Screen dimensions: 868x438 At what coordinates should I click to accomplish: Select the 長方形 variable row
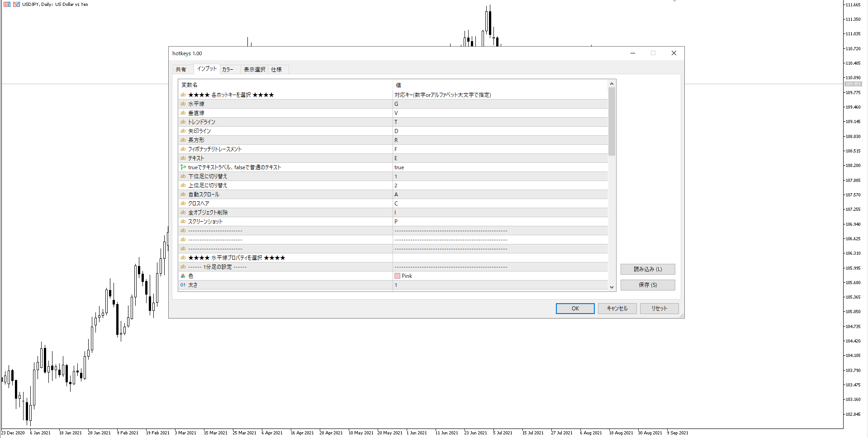[285, 140]
